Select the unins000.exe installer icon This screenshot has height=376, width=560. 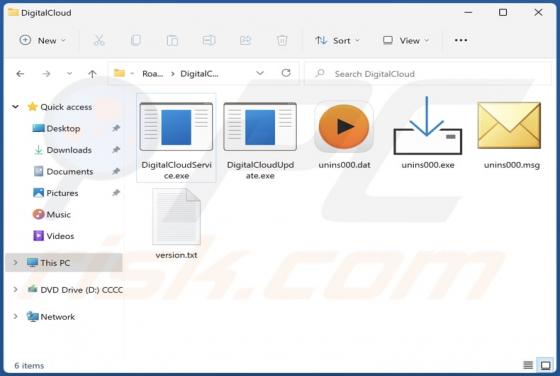point(428,126)
